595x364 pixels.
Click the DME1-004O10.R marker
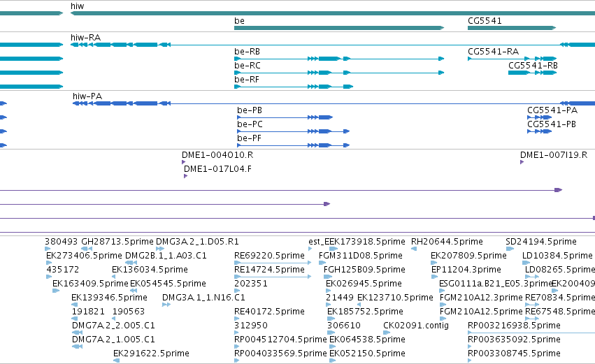click(184, 162)
